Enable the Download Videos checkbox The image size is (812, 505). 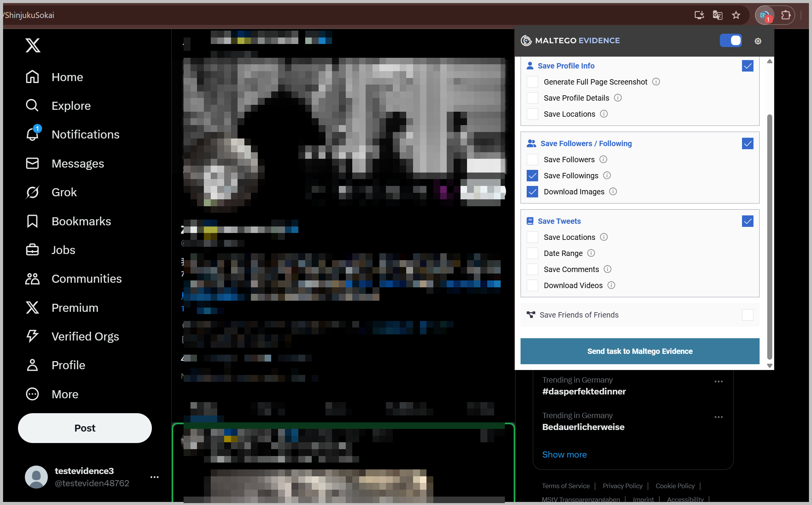pos(532,285)
